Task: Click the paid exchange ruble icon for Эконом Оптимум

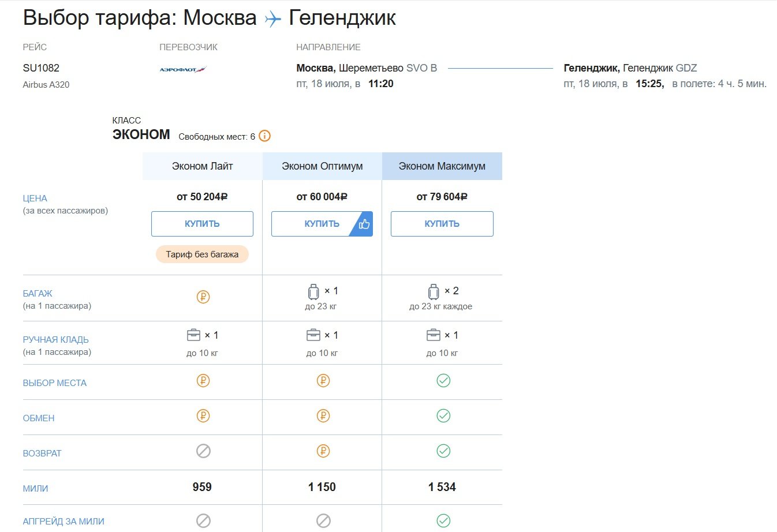Action: 323,416
